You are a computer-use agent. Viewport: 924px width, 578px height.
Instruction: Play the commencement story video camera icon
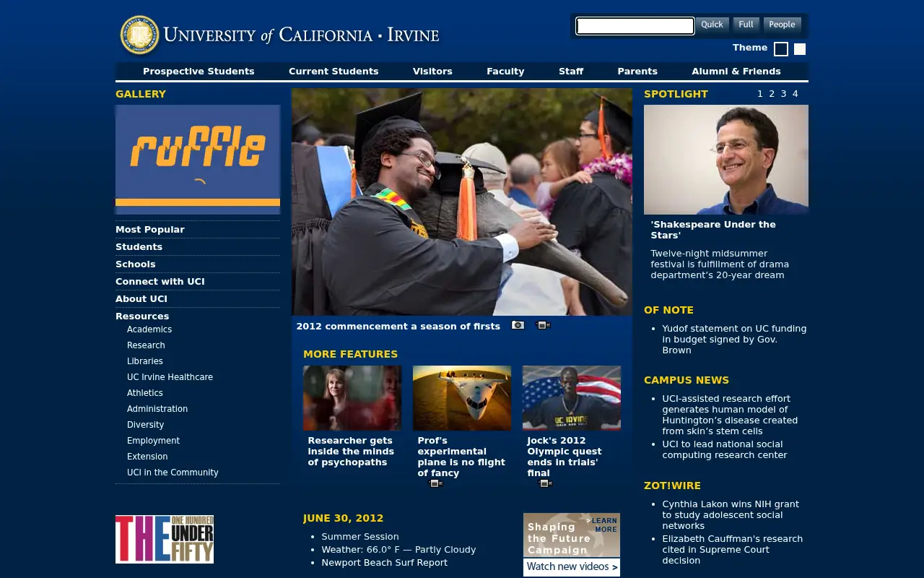pyautogui.click(x=543, y=325)
